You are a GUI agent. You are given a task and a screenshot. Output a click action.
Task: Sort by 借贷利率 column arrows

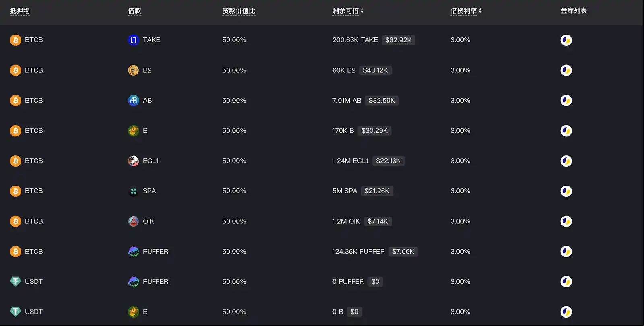point(480,11)
